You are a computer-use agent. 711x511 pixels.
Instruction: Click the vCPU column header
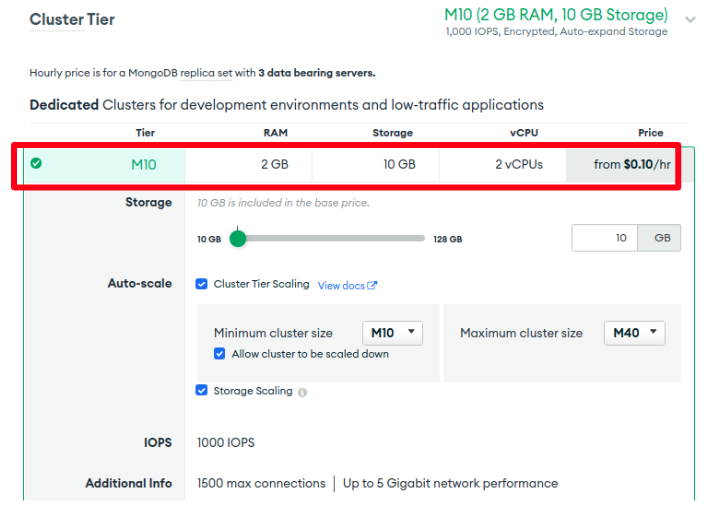(x=524, y=133)
